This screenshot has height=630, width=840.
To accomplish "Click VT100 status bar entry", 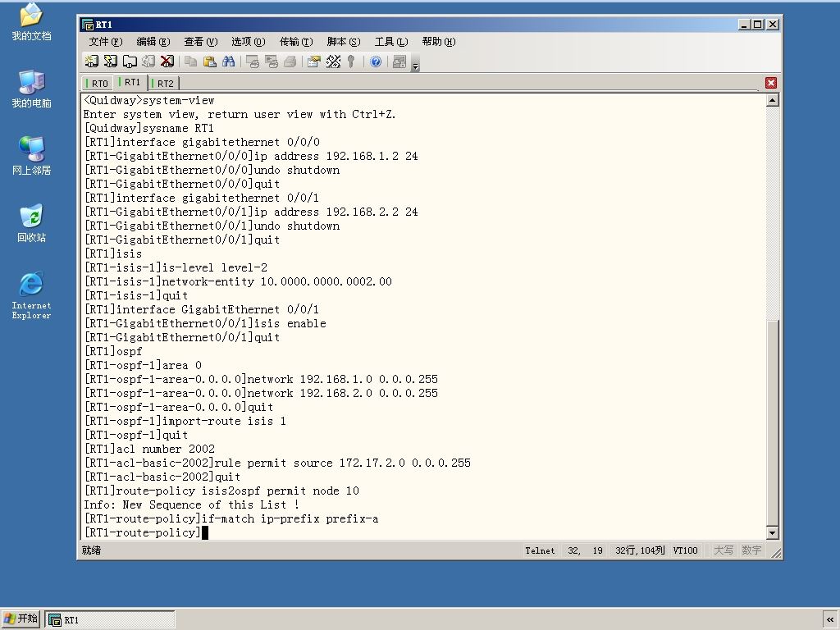I will [x=685, y=550].
